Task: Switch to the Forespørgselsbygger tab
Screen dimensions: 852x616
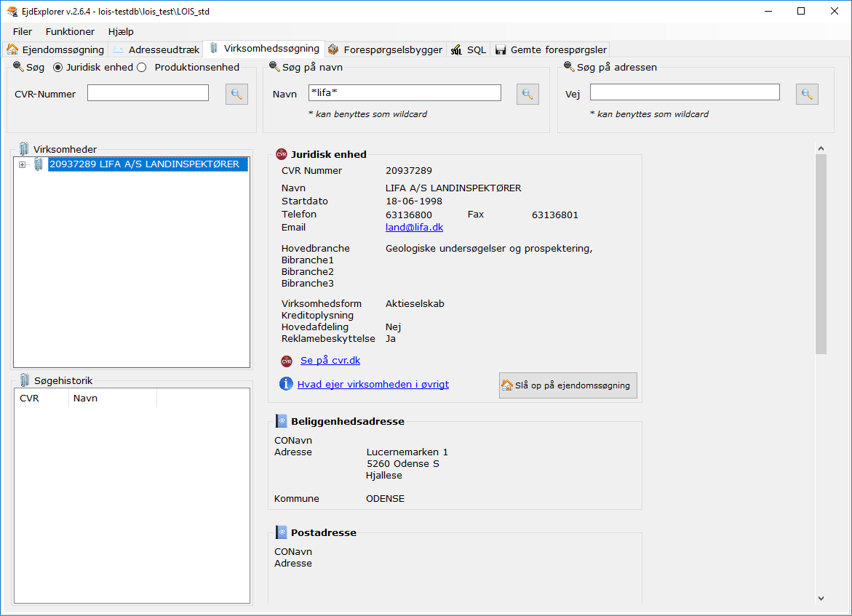Action: click(x=385, y=49)
